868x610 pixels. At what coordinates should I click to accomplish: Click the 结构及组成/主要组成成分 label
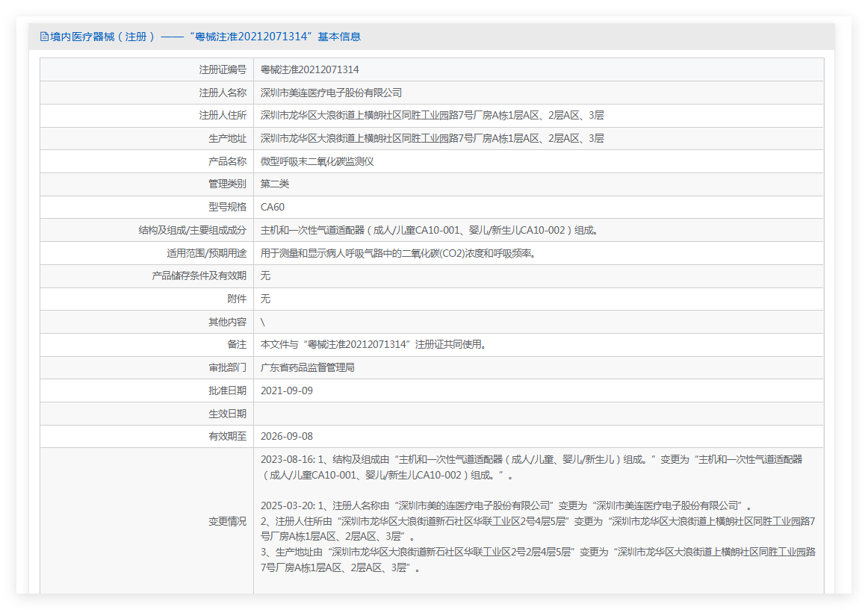(192, 230)
